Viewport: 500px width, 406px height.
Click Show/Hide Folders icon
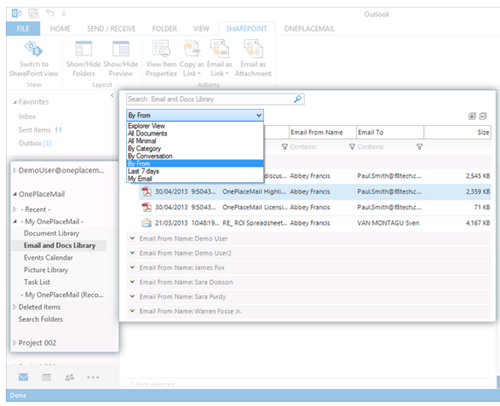point(84,49)
